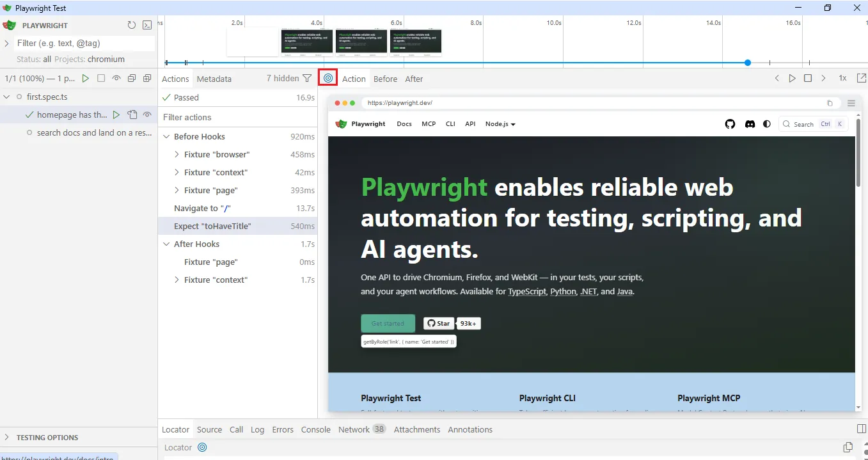Screen dimensions: 868x460
Task: Toggle dark mode half-circle icon in the navbar
Action: [x=767, y=124]
